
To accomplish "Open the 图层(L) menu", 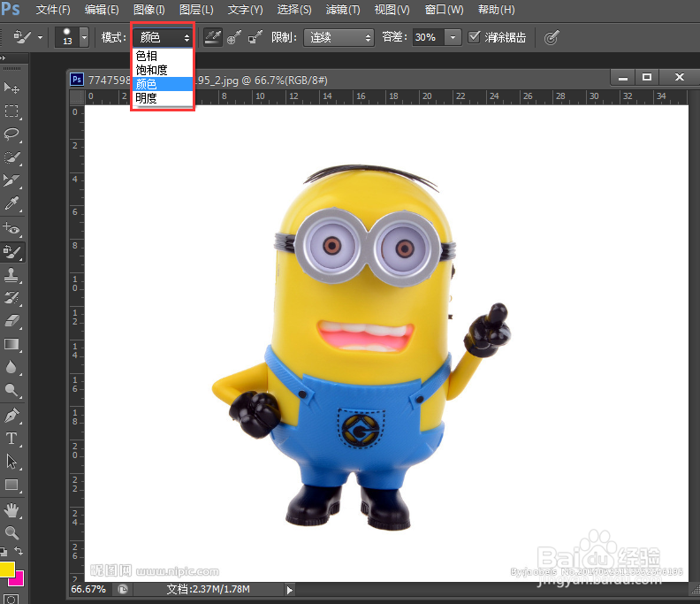I will coord(196,10).
